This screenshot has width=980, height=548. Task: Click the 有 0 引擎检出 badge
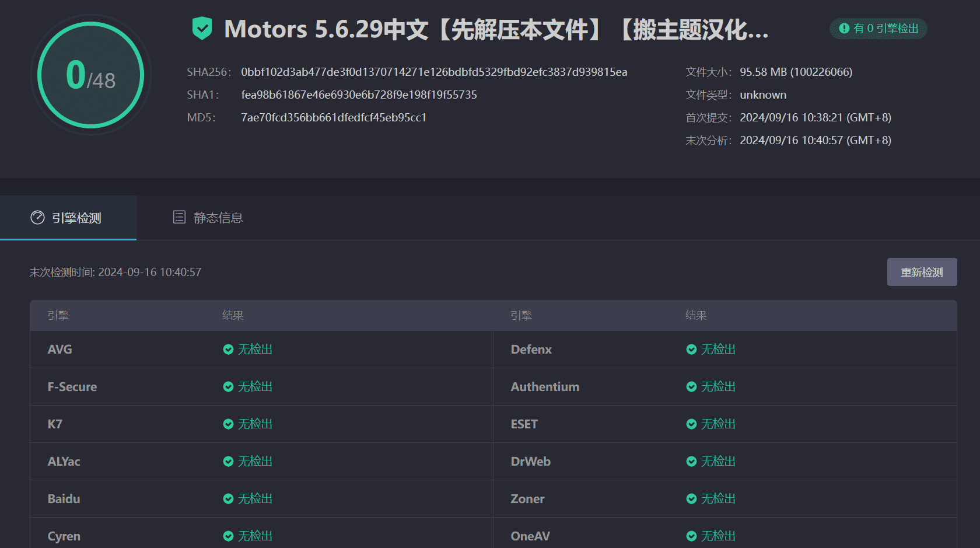click(878, 28)
